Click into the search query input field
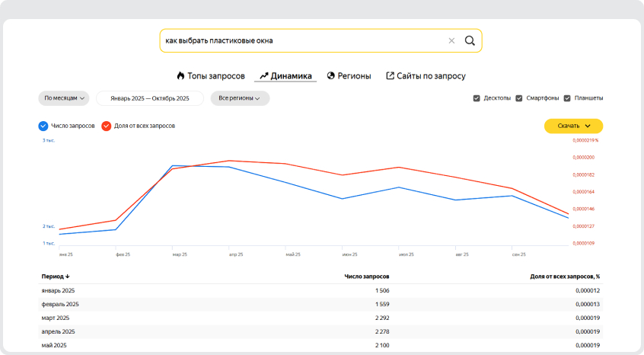 click(304, 41)
